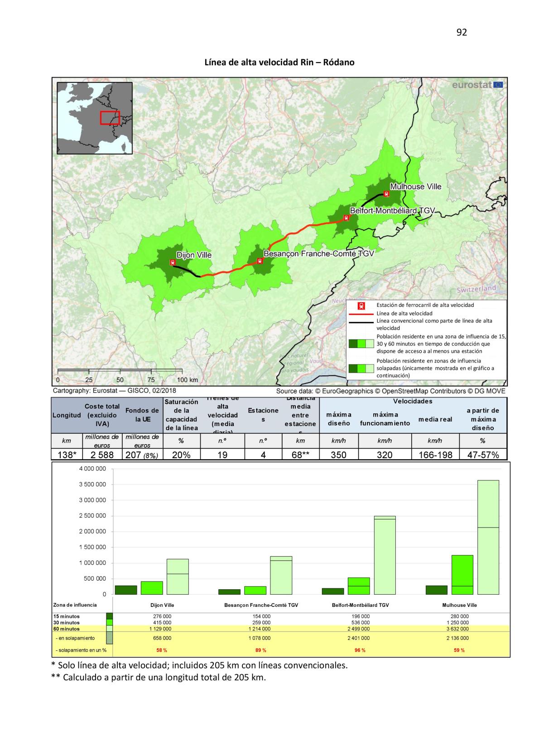Click the red high-speed line sample in legend
Viewport: 534px width, 756px height.
[361, 314]
